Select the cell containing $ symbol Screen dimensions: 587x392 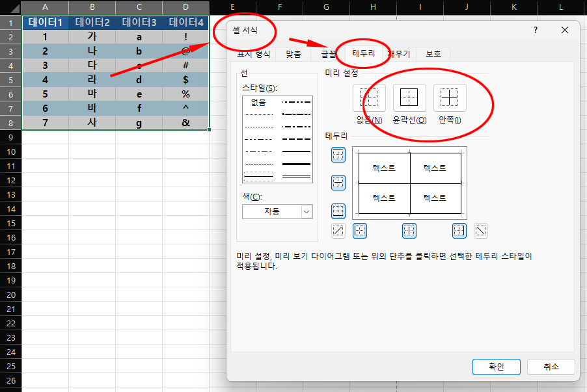point(185,80)
